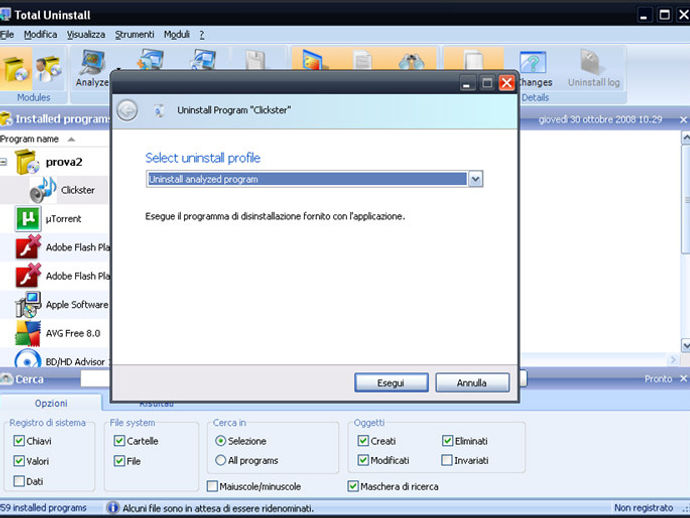Select the All programs radio button
Viewport: 690px width, 518px height.
tap(220, 460)
